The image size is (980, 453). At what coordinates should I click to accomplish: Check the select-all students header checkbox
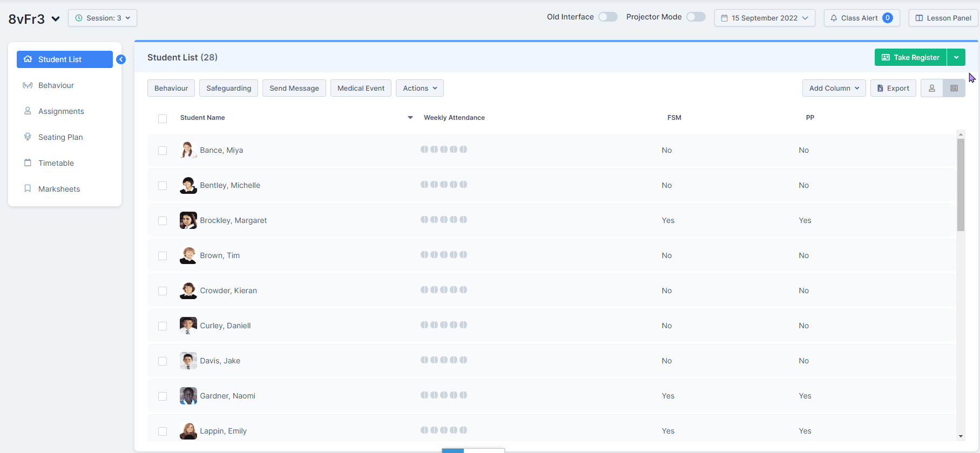[163, 118]
